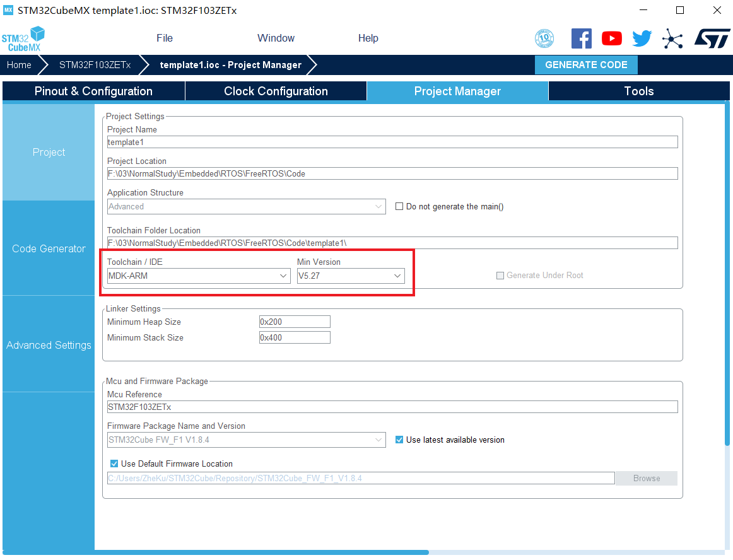733x560 pixels.
Task: Open the Toolchain / IDE MDK-ARM dropdown
Action: point(199,276)
